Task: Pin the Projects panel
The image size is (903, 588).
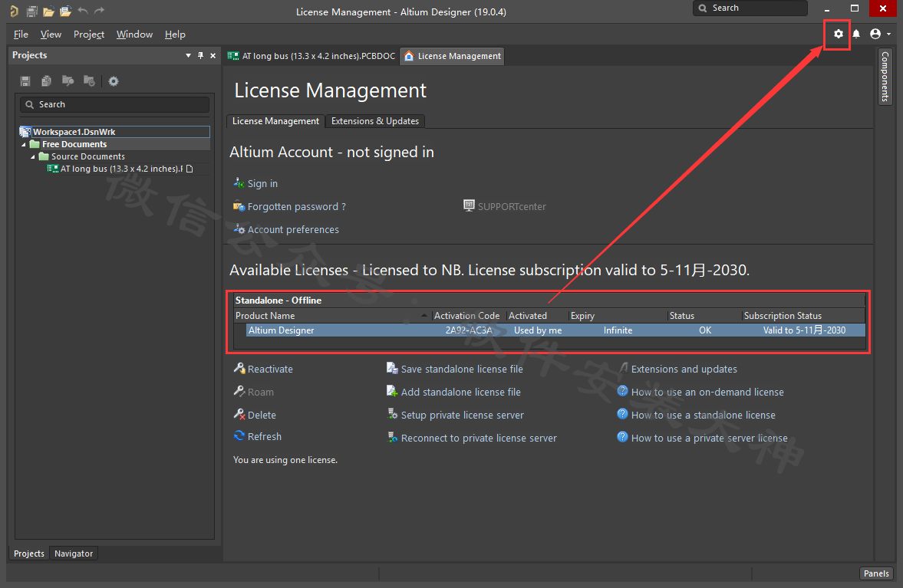Action: tap(200, 55)
